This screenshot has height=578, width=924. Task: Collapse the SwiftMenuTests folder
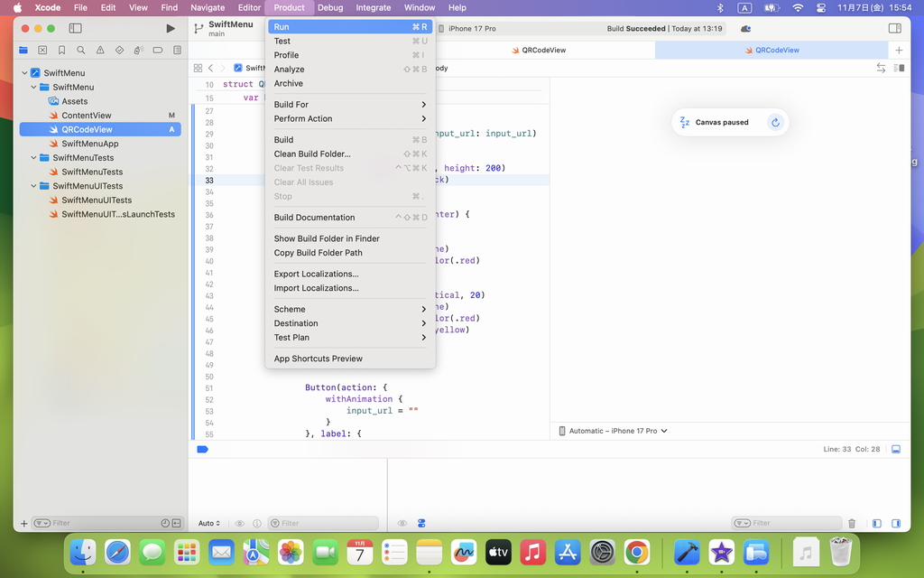click(33, 158)
